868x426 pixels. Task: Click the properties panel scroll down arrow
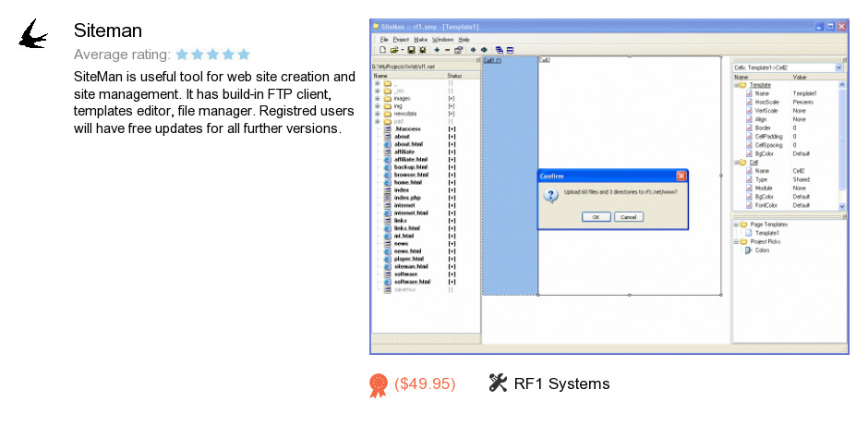click(x=842, y=206)
